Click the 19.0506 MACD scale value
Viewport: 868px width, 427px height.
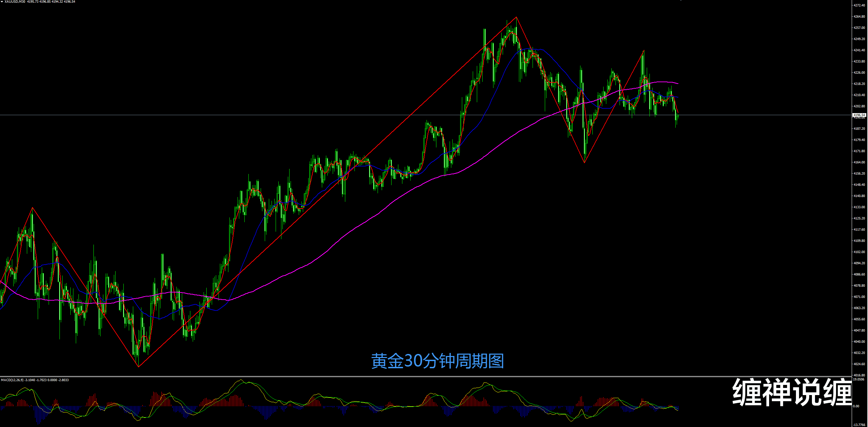pyautogui.click(x=859, y=379)
